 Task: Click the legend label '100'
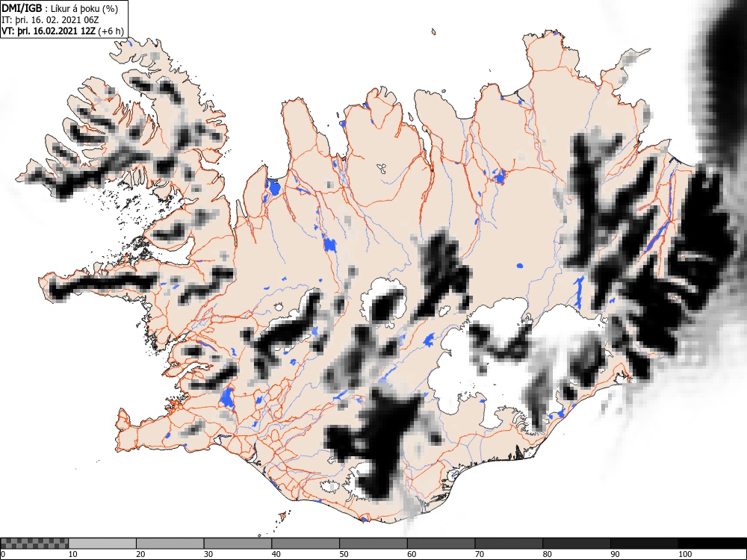(684, 554)
